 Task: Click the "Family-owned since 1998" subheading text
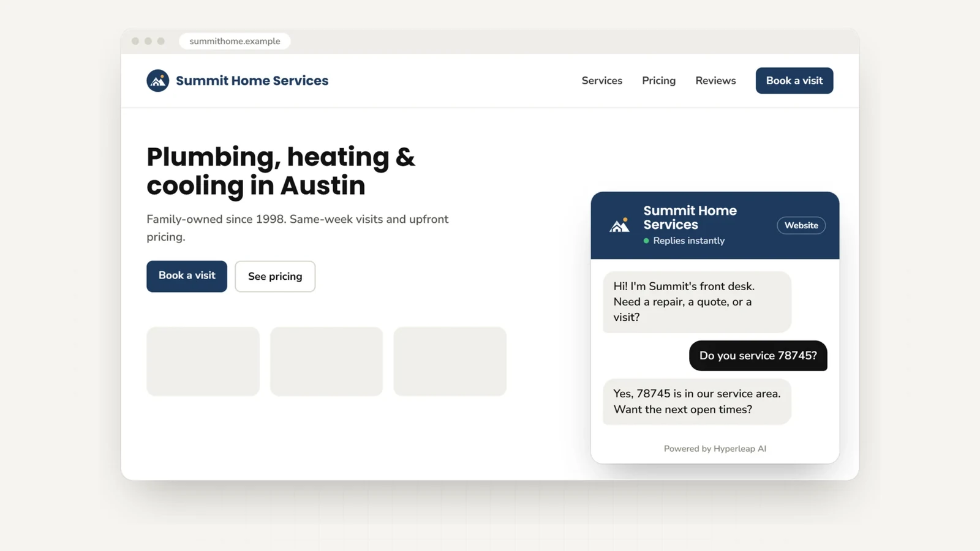pyautogui.click(x=298, y=228)
